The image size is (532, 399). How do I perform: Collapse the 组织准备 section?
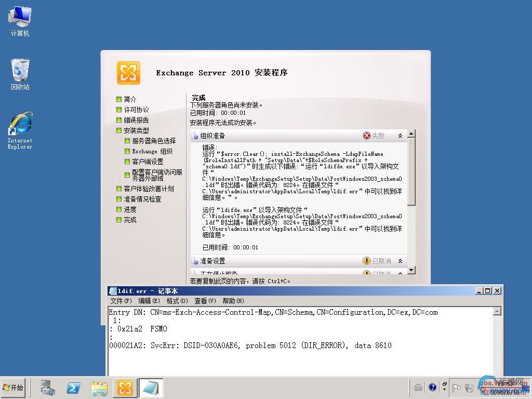401,136
